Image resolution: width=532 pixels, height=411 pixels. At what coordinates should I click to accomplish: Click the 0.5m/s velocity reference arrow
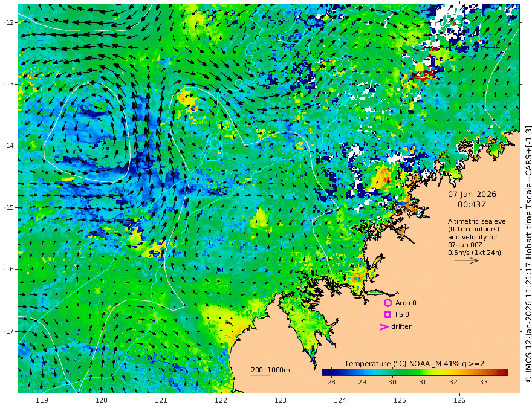(x=467, y=261)
